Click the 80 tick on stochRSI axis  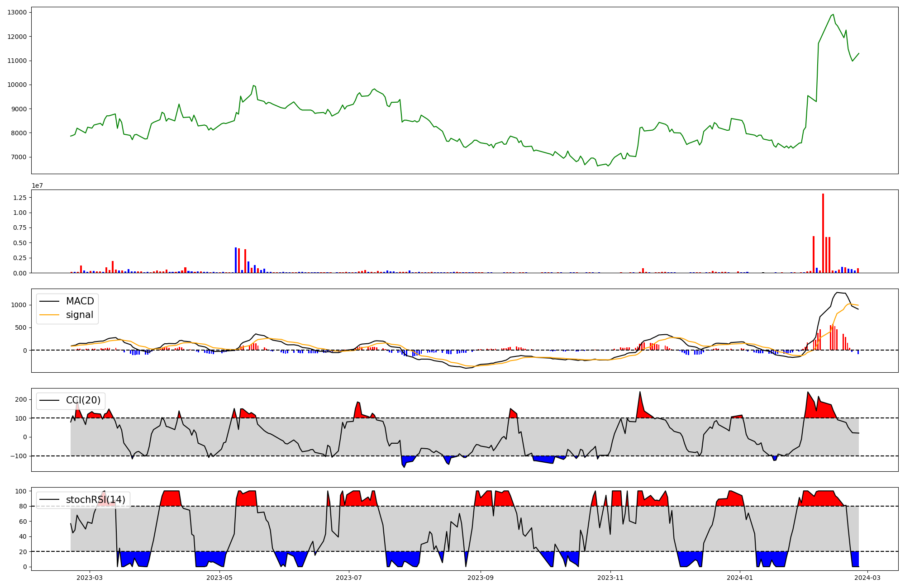pyautogui.click(x=23, y=506)
